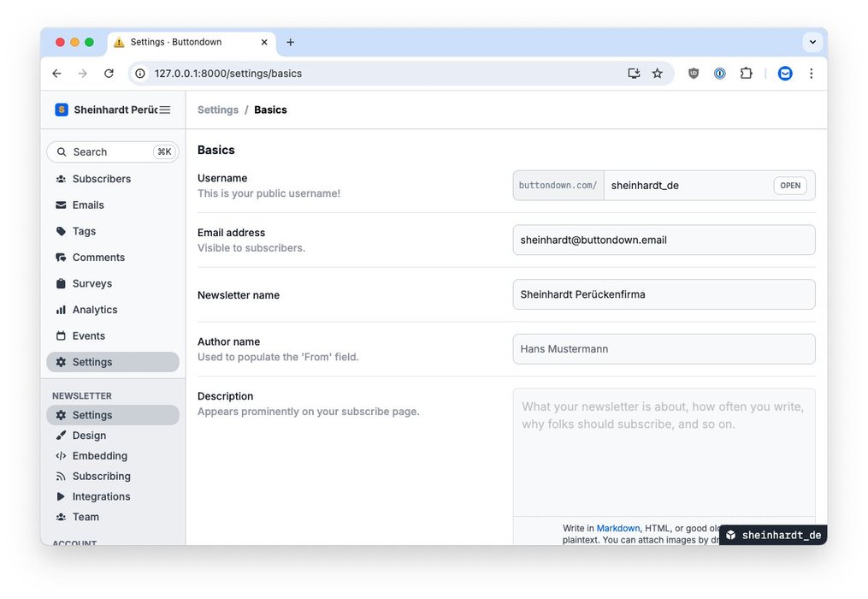Viewport: 868px width, 599px height.
Task: Open the Tags section
Action: point(84,231)
